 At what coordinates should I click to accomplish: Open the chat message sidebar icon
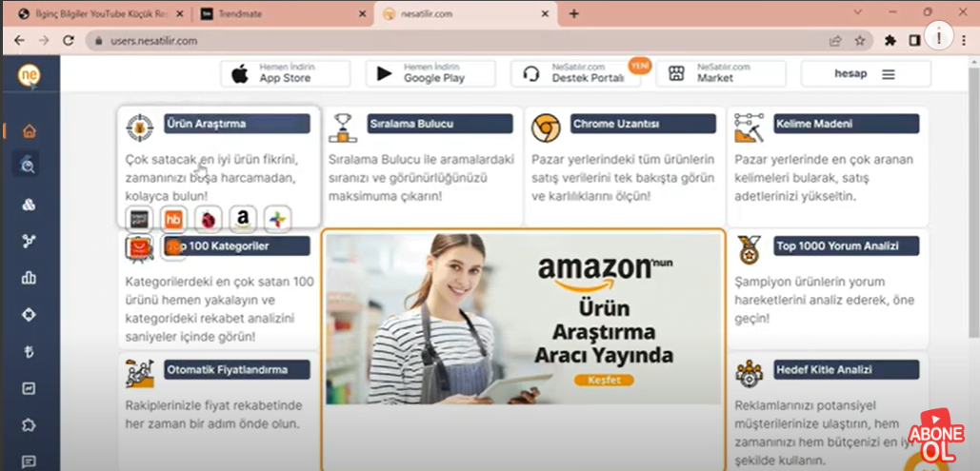(x=29, y=461)
